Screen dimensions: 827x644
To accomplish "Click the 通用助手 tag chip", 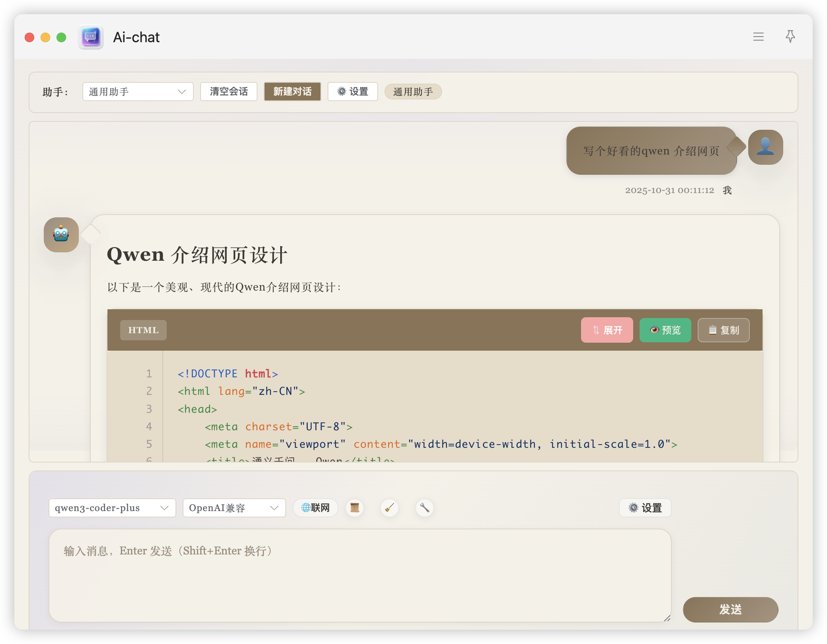I will point(413,92).
